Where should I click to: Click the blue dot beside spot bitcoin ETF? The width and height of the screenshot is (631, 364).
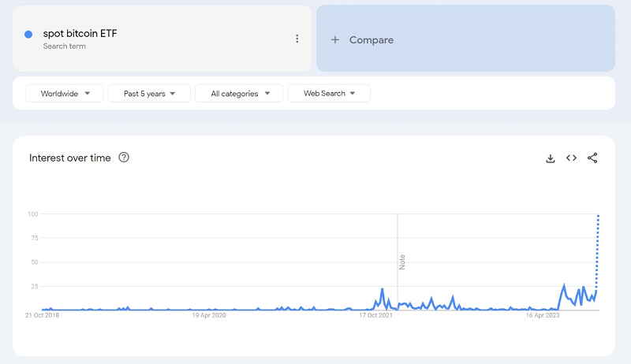28,35
